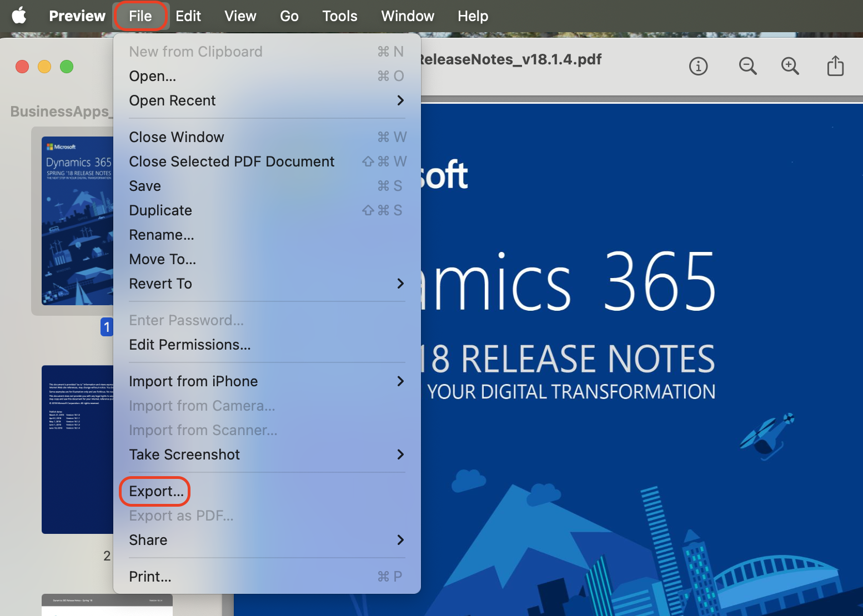
Task: Open the Share icon in the toolbar
Action: pos(835,66)
